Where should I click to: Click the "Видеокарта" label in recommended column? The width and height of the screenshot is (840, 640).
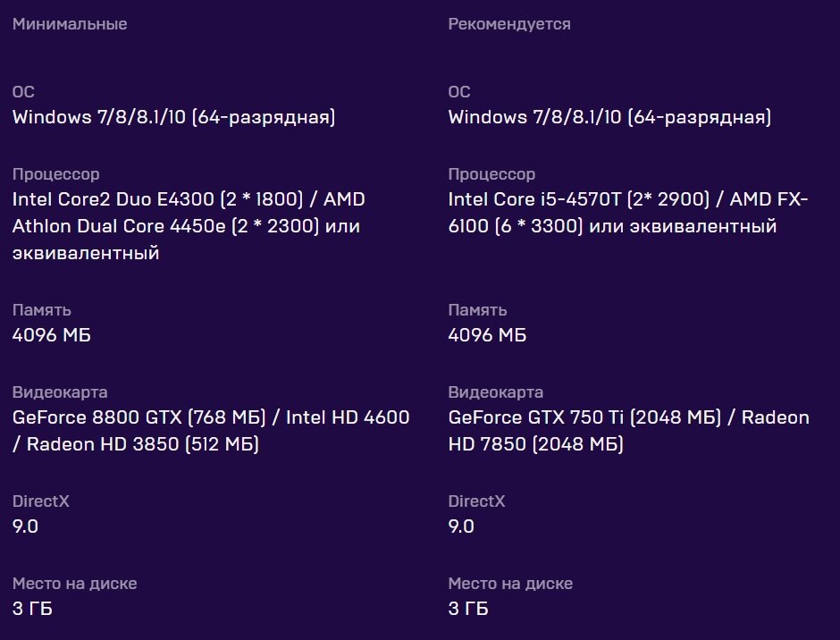(x=495, y=392)
